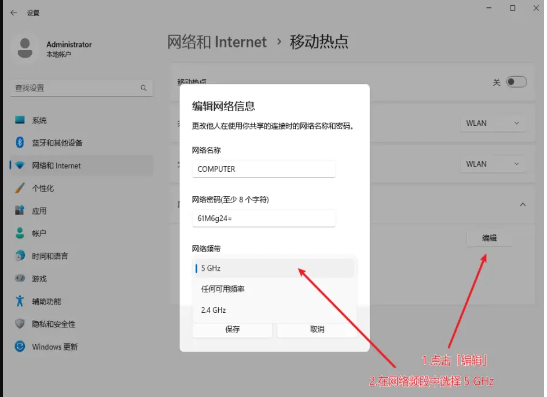
Task: Click the 个性化 paintbrush icon
Action: tap(20, 188)
